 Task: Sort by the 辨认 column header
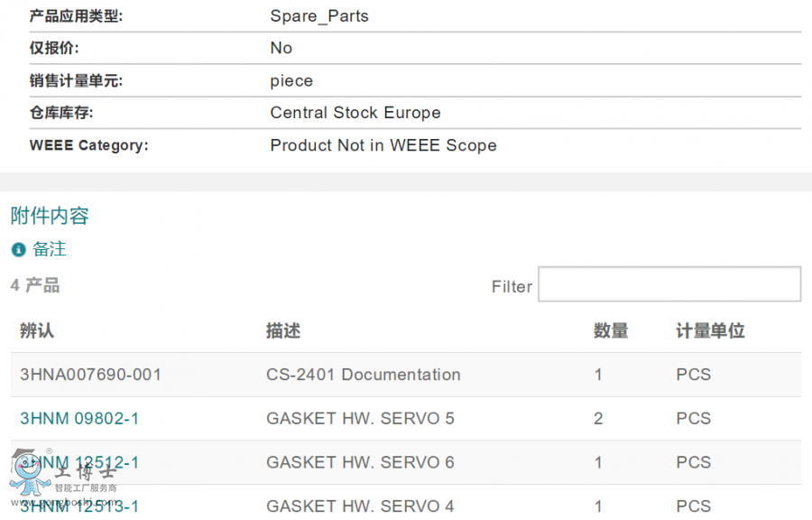(37, 331)
